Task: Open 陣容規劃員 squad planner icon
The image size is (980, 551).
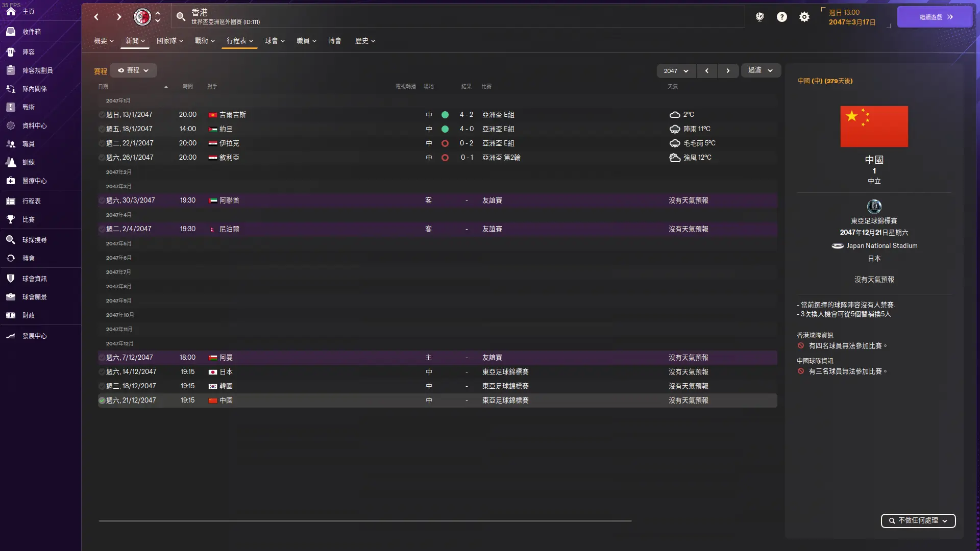Action: 11,70
